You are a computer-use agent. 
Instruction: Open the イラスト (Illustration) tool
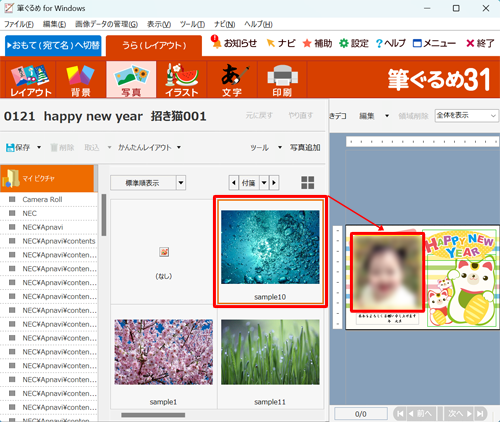click(x=182, y=80)
